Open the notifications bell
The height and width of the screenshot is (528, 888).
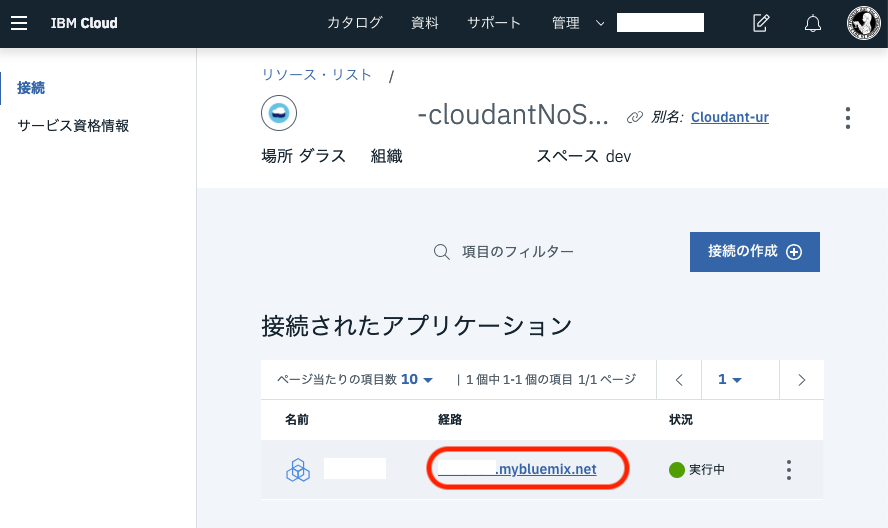tap(813, 23)
